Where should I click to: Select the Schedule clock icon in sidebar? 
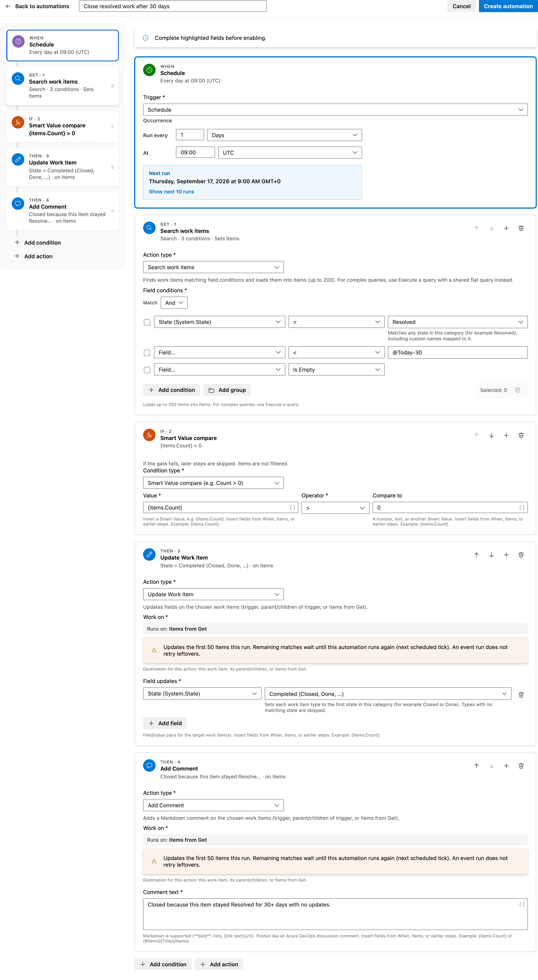[x=18, y=41]
